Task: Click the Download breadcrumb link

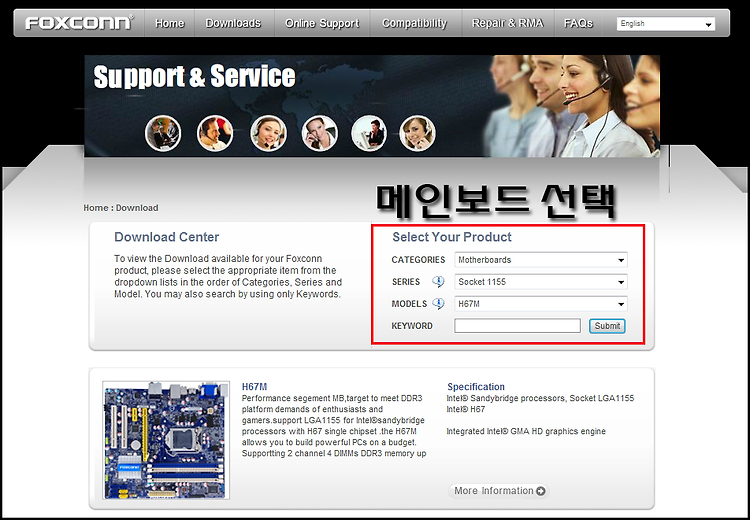Action: 137,208
